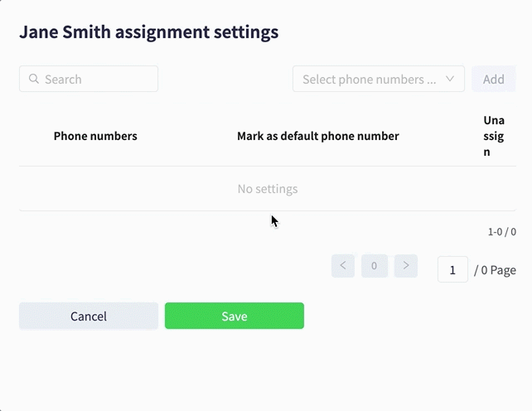Click assignment settings words in the heading

click(196, 32)
